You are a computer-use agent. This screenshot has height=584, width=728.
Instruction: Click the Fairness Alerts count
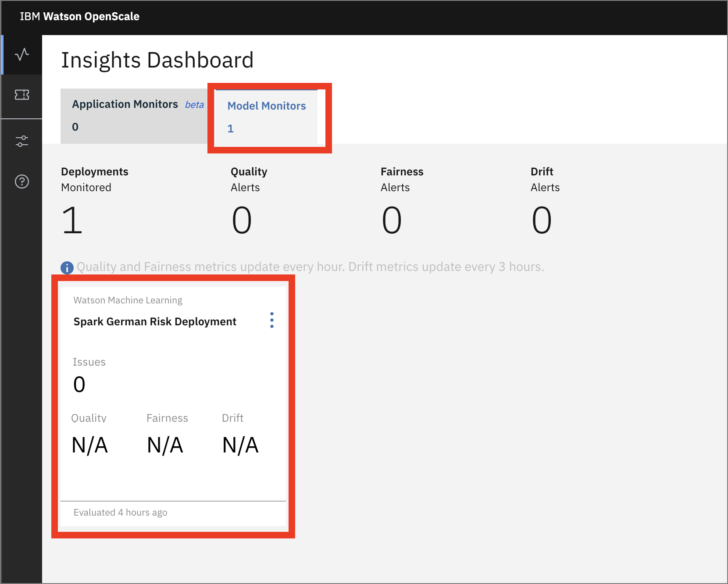coord(392,220)
